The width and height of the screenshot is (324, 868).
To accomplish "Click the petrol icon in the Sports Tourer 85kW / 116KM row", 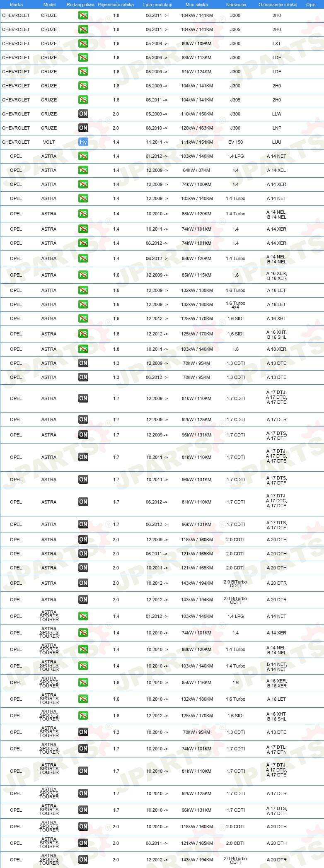I will tap(83, 682).
